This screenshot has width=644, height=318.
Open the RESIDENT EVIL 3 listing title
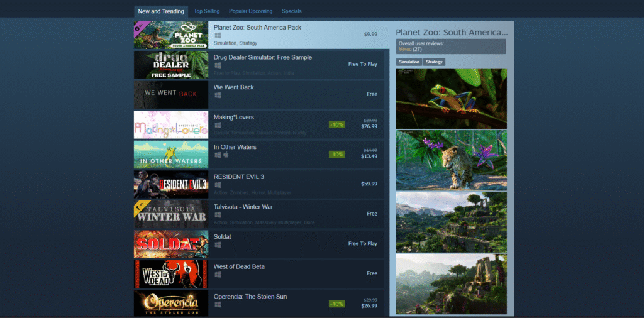click(239, 177)
